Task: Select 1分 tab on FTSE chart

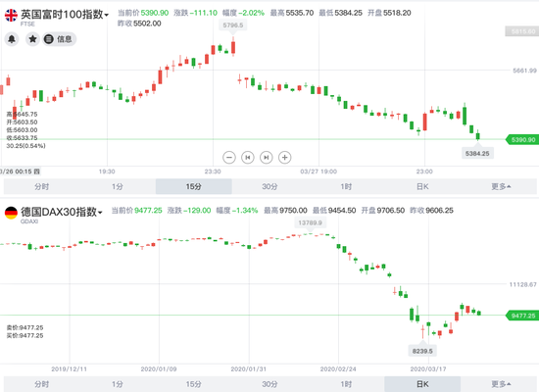Action: pos(118,187)
